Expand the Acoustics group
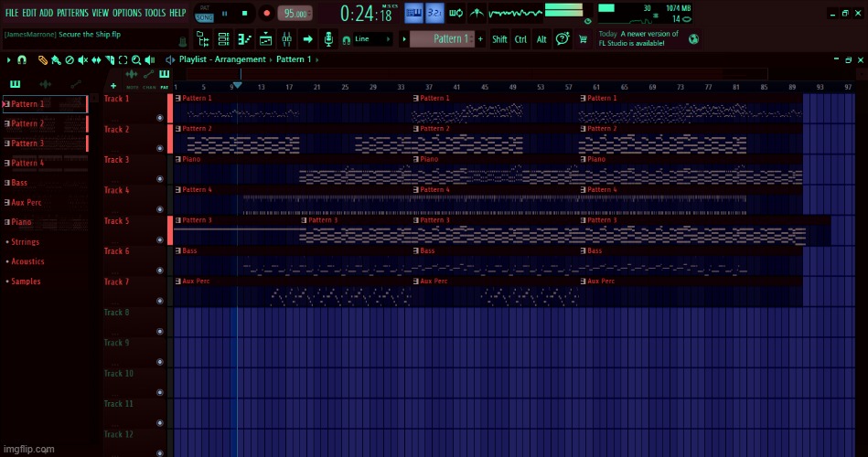The height and width of the screenshot is (457, 868). (x=27, y=261)
